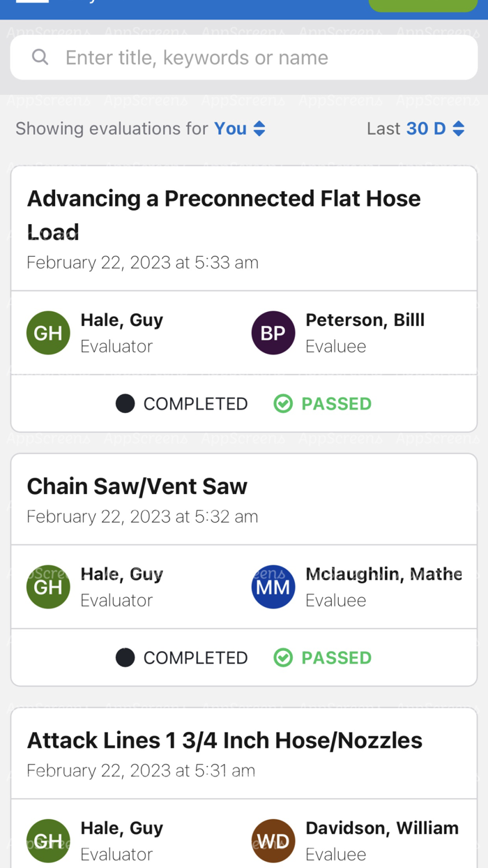Select evaluee name Peterson, Billl

pos(365,320)
